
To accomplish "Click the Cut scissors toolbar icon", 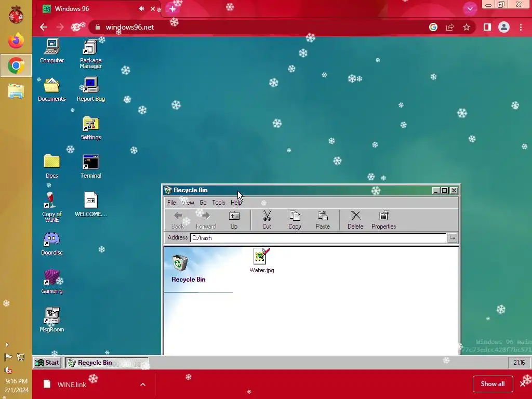I will point(267,220).
